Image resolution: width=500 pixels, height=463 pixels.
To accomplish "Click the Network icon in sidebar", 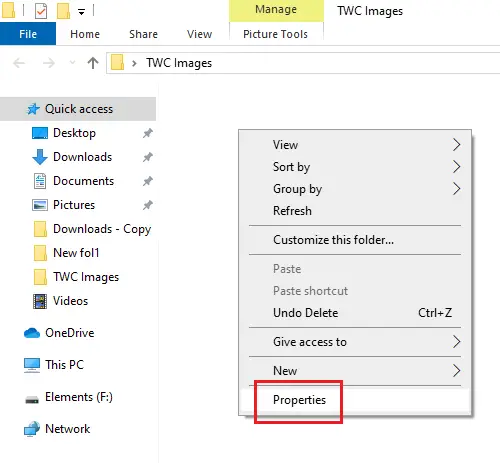I will coord(32,429).
